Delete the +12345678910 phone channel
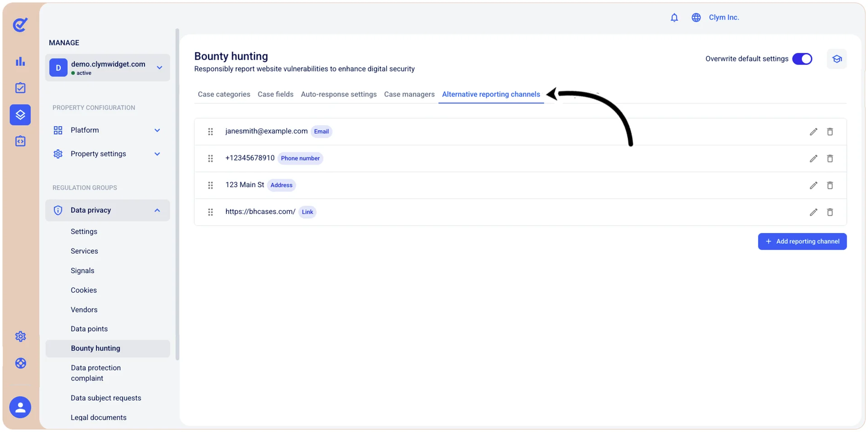 [x=830, y=158]
